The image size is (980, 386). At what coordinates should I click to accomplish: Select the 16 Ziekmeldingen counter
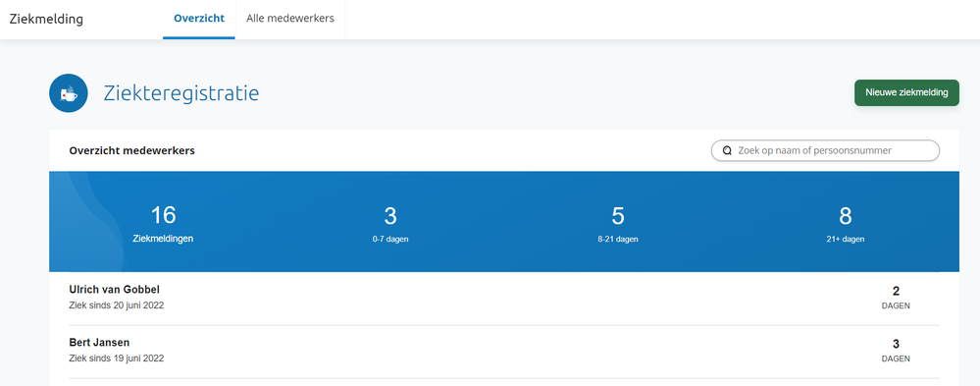[163, 223]
